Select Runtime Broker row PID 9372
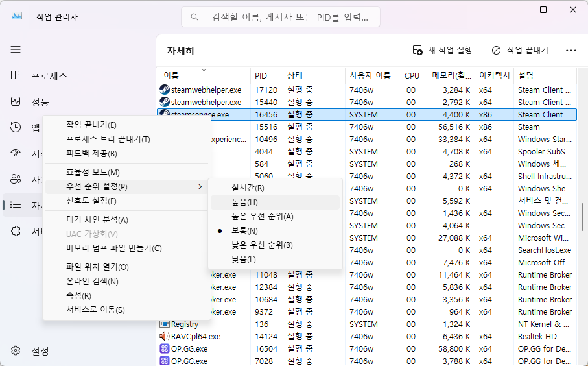588x366 pixels. 366,312
